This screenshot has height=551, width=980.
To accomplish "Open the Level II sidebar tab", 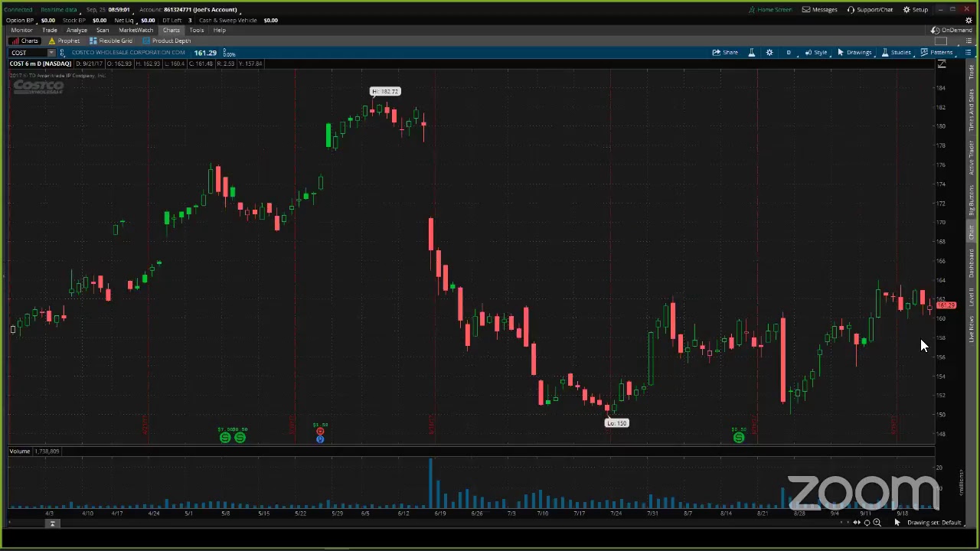I will coord(971,296).
